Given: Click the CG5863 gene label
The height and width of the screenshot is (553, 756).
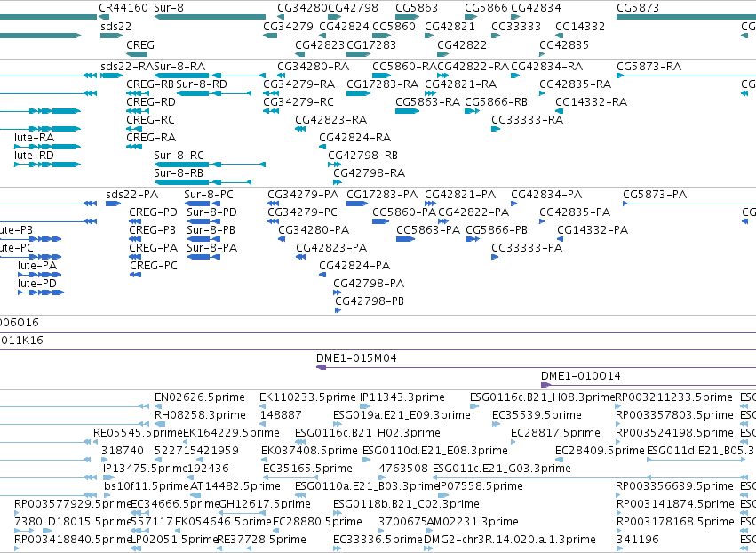Looking at the screenshot, I should 417,8.
